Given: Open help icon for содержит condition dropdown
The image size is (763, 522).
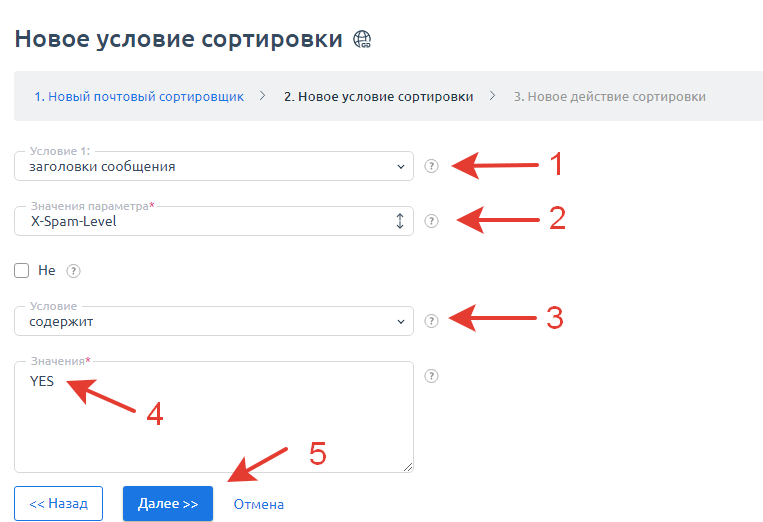Looking at the screenshot, I should click(x=431, y=321).
